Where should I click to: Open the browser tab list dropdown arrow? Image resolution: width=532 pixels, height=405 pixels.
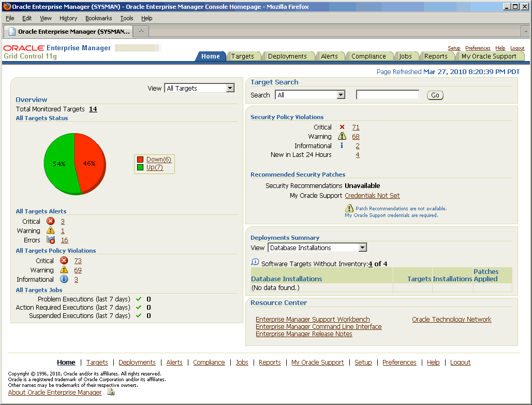526,32
